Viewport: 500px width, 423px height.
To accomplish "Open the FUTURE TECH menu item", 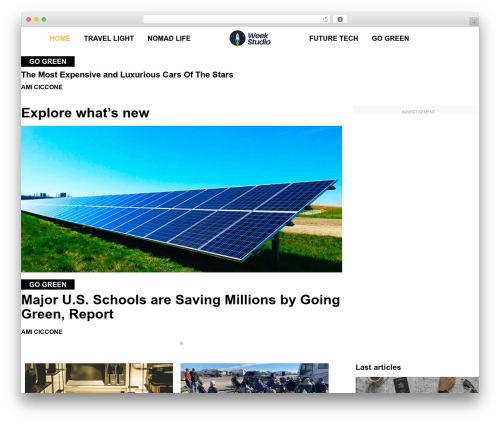I will [x=334, y=38].
